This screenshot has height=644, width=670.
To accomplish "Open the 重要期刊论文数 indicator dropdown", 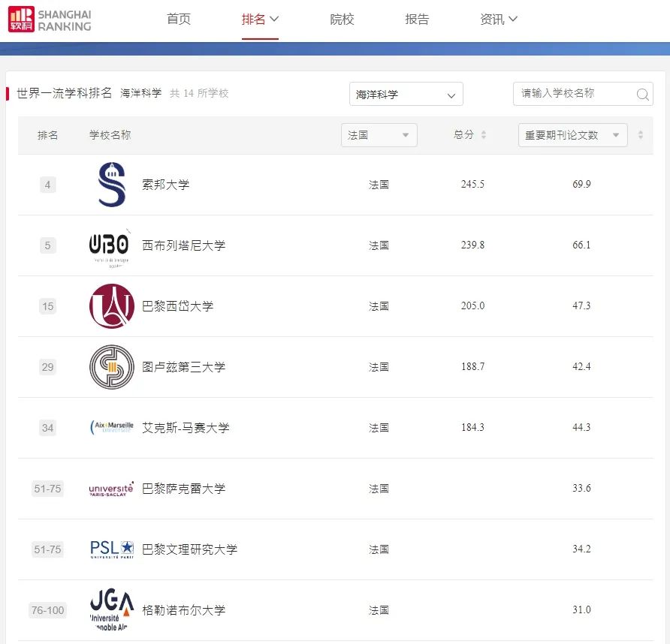I will point(572,135).
